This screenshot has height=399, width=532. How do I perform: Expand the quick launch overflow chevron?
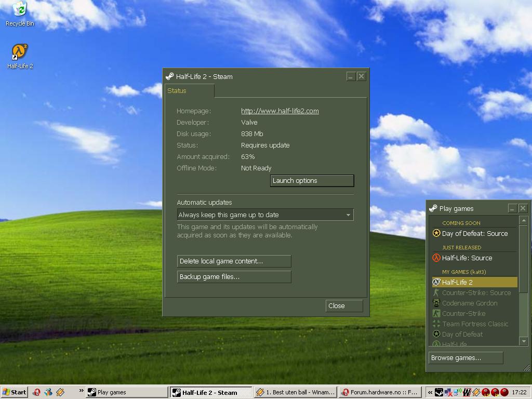pos(81,391)
